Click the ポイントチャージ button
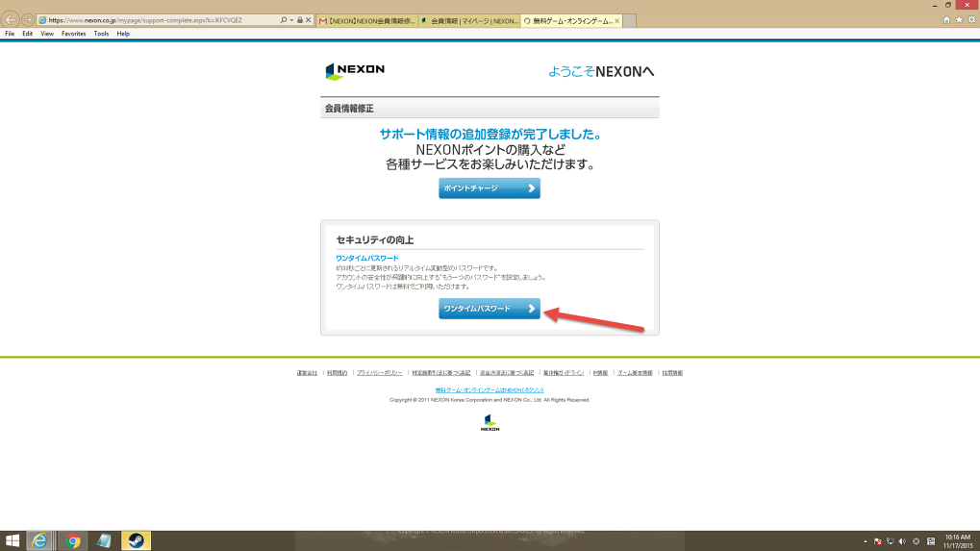 [490, 188]
